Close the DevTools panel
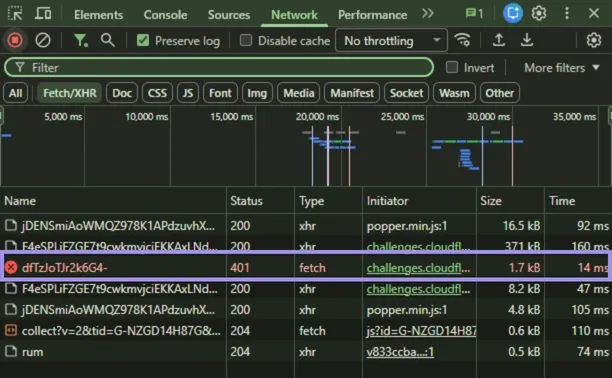Screen dimensions: 612x378 click(594, 14)
